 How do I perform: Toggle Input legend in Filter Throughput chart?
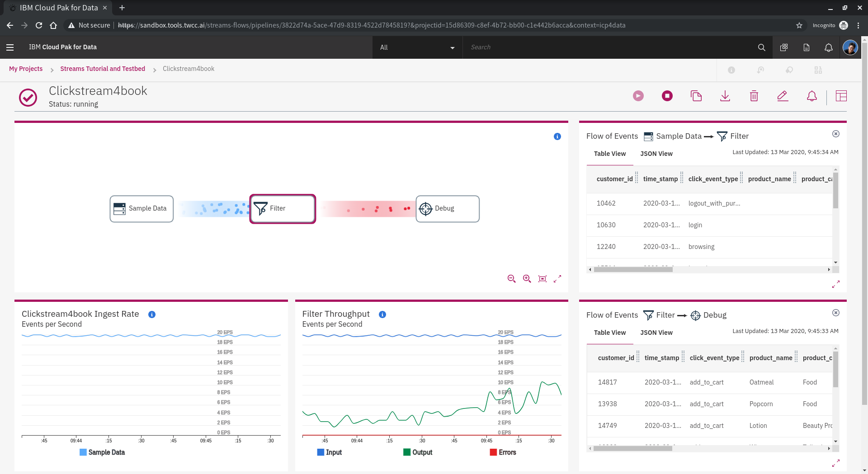[330, 452]
